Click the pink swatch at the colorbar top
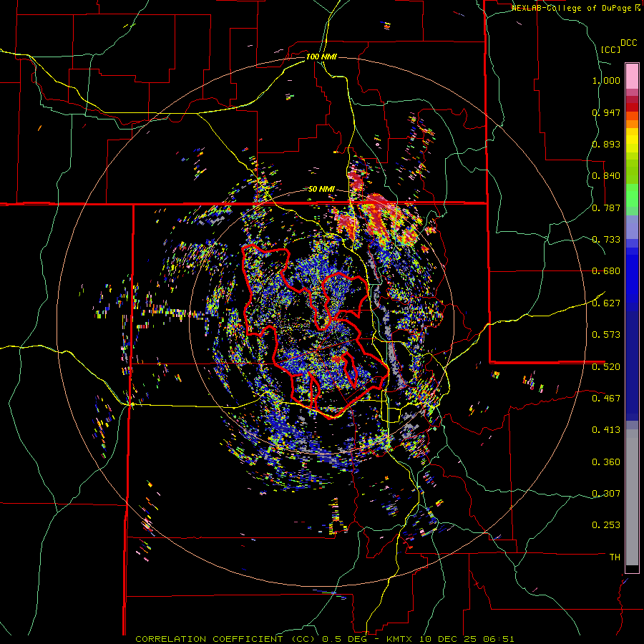 click(x=632, y=76)
